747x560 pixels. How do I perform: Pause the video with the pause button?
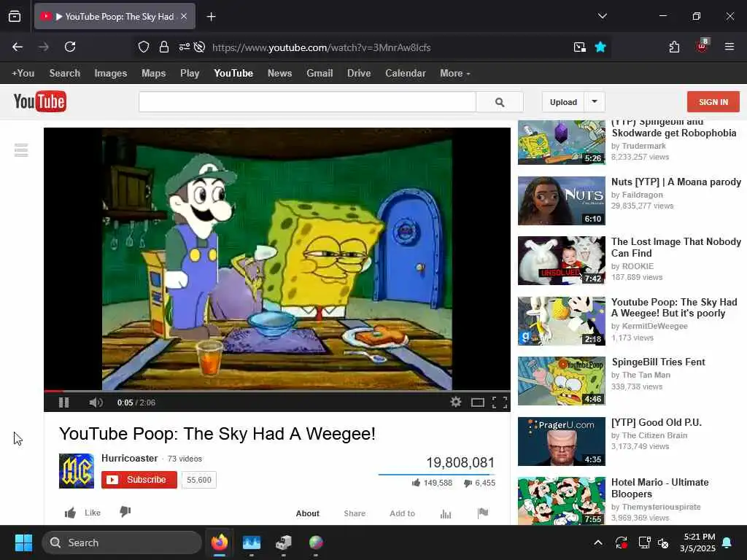[64, 402]
